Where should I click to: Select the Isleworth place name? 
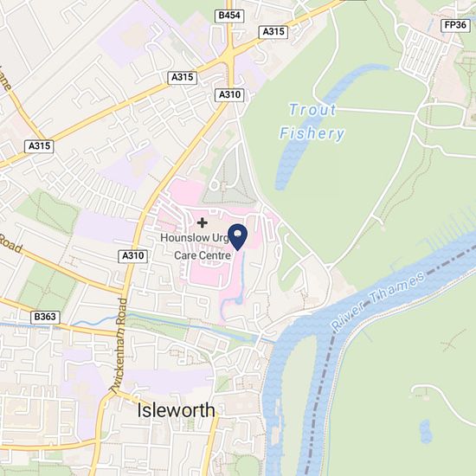pyautogui.click(x=176, y=410)
